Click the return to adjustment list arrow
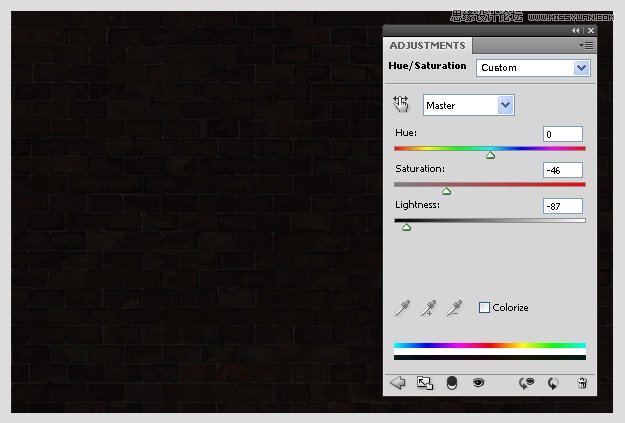Viewport: 625px width, 423px height. click(397, 383)
